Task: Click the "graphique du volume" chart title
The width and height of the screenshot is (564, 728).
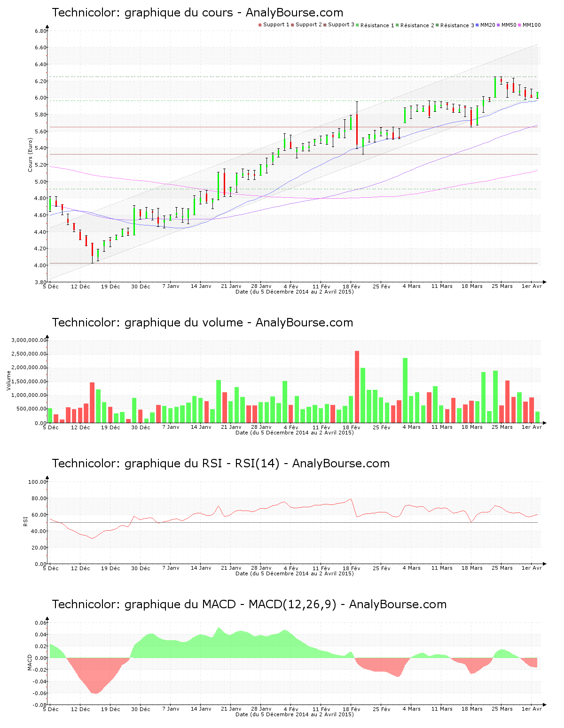Action: click(x=202, y=323)
